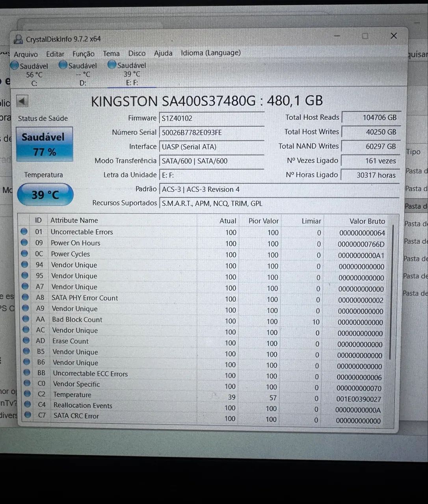Click the status dot for attribute ID 94
Image resolution: width=428 pixels, height=504 pixels.
(x=25, y=265)
